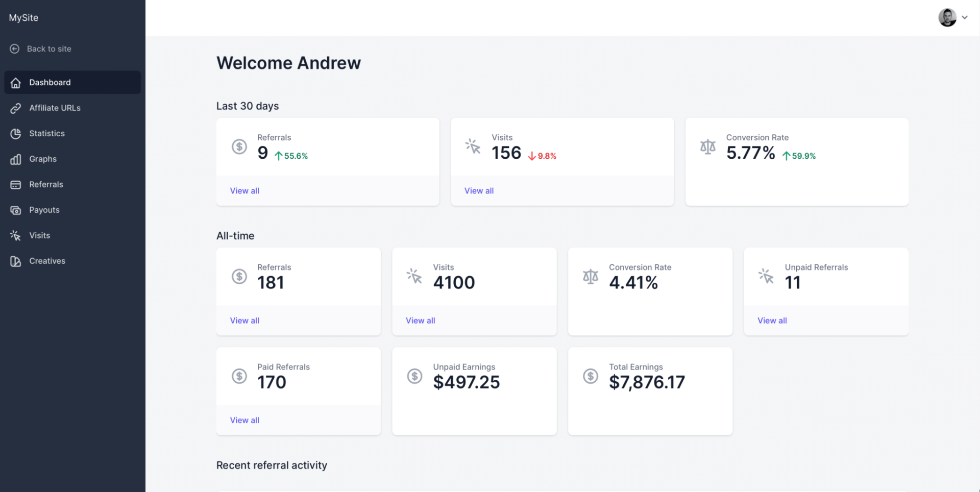Click View all under the Referrals card
The image size is (980, 492).
(x=244, y=190)
